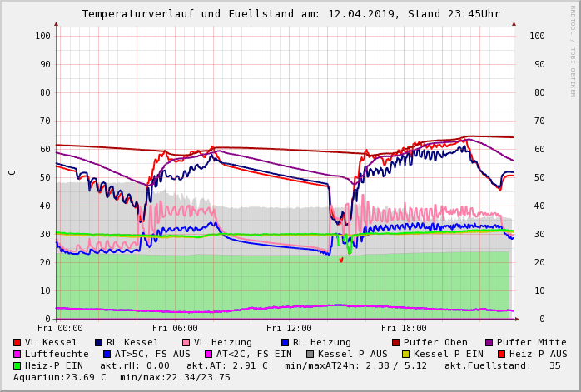Select the gray Kessel-P AUS swatch

[x=309, y=354]
